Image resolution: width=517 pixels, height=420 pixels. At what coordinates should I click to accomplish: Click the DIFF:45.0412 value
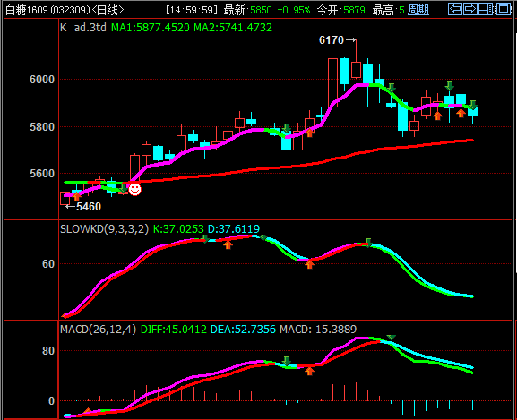174,329
